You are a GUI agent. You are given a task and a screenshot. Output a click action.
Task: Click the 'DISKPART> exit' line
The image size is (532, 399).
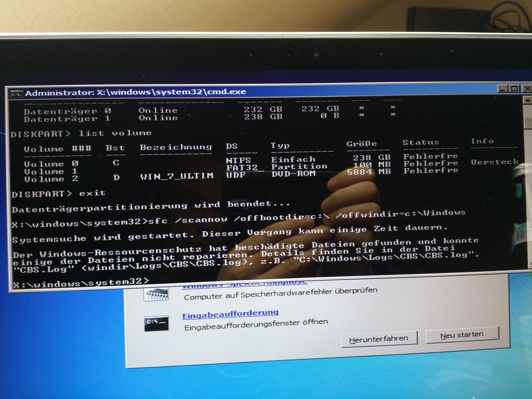coord(58,194)
